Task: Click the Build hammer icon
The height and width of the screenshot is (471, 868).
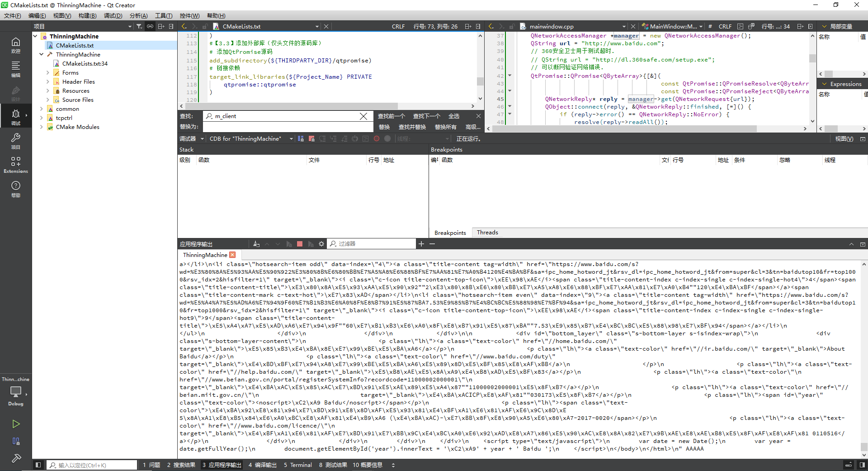Action: 16,458
